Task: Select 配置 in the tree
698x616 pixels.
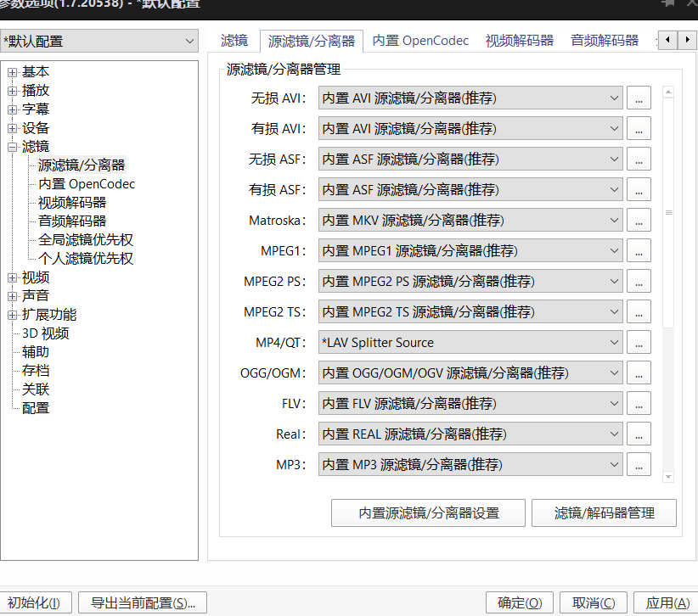Action: click(x=36, y=408)
